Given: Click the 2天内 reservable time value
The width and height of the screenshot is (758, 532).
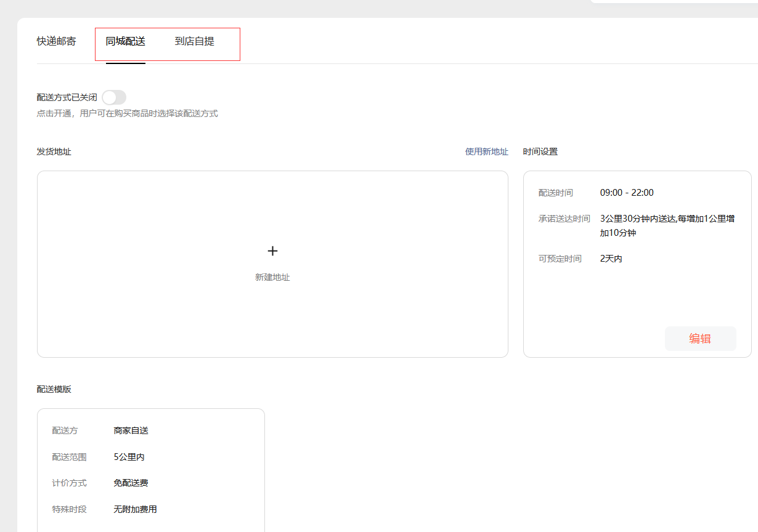Looking at the screenshot, I should coord(611,259).
